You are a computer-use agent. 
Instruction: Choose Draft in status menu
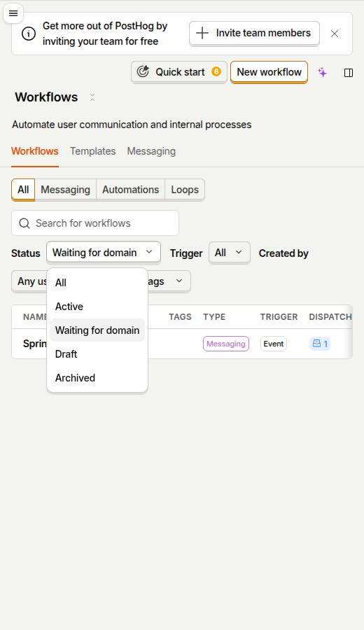pos(97,354)
